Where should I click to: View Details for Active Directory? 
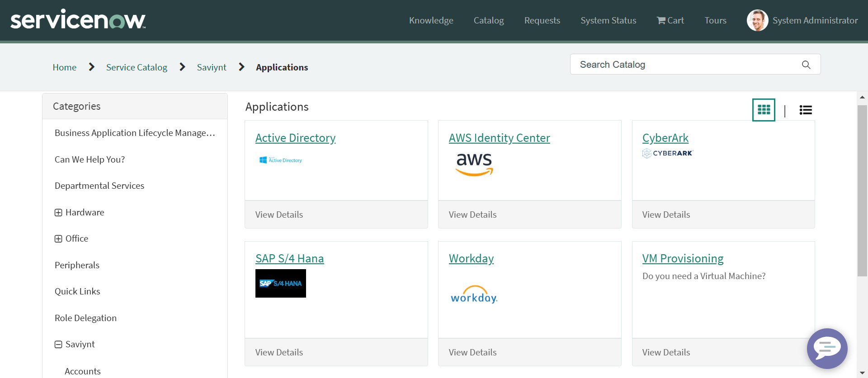tap(279, 215)
